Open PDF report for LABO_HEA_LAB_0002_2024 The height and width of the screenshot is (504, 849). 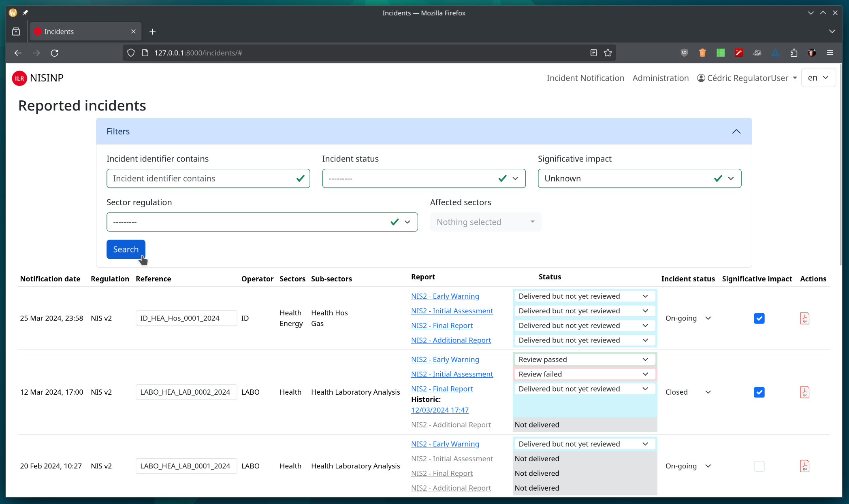pos(804,392)
